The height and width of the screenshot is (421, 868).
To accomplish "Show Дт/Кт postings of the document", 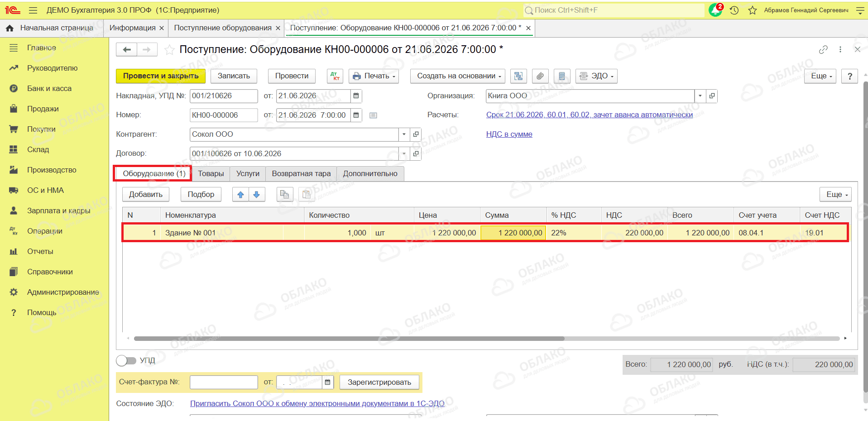I will click(335, 76).
